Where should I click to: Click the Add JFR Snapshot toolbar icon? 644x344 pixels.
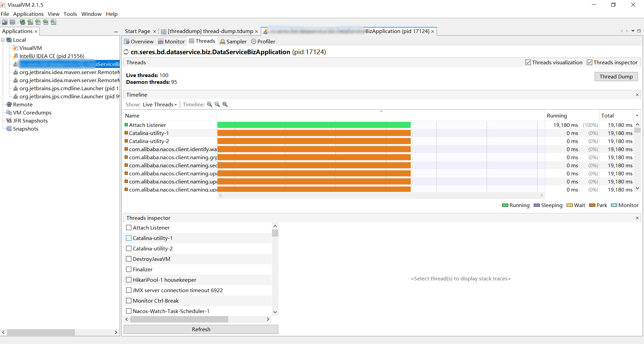pos(46,22)
